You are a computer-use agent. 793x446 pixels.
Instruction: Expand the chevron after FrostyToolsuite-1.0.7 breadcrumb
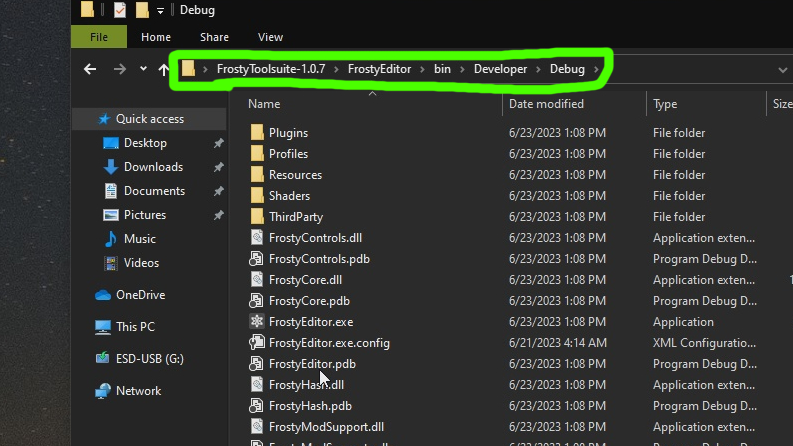(336, 69)
